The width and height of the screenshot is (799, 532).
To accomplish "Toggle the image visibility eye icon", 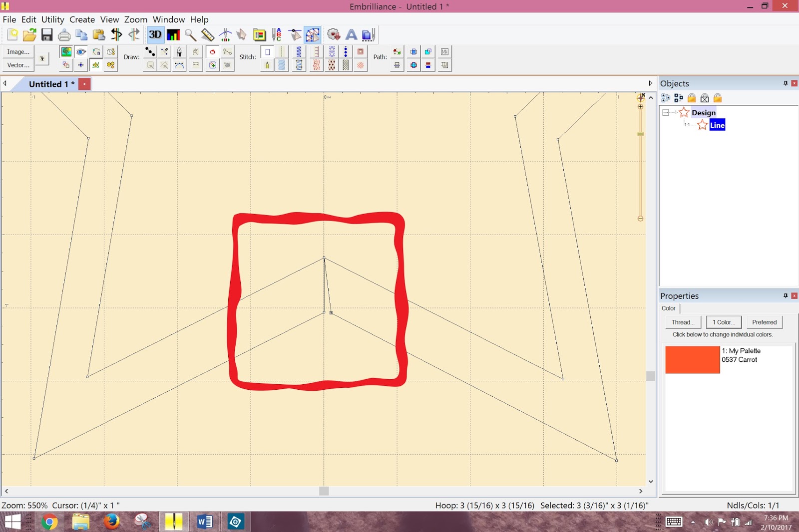I will click(x=81, y=51).
